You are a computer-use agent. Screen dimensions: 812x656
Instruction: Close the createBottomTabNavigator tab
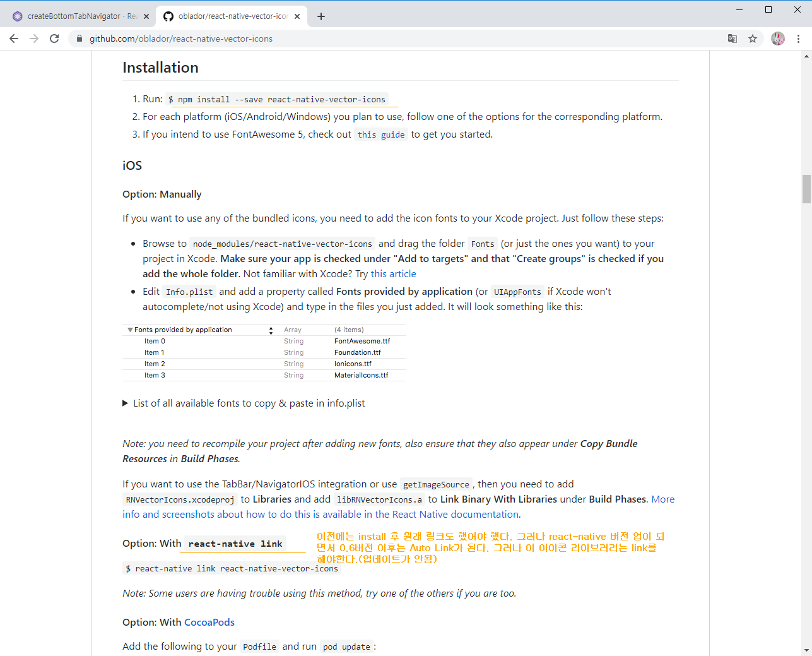[146, 16]
